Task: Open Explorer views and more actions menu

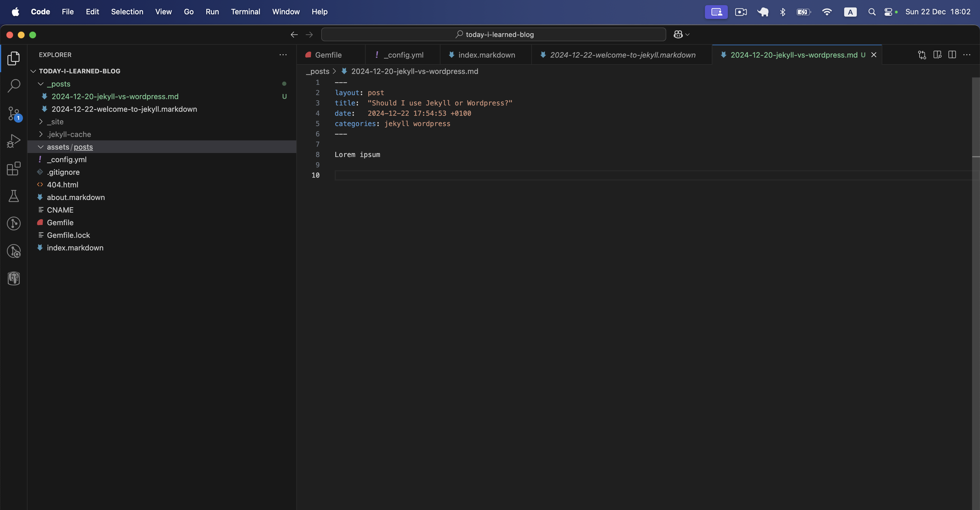Action: point(283,55)
